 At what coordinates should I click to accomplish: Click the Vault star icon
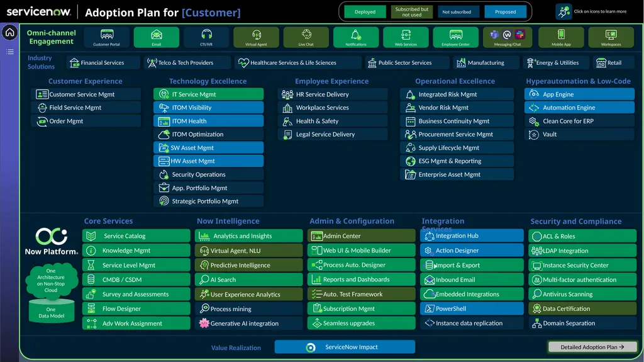pyautogui.click(x=534, y=135)
